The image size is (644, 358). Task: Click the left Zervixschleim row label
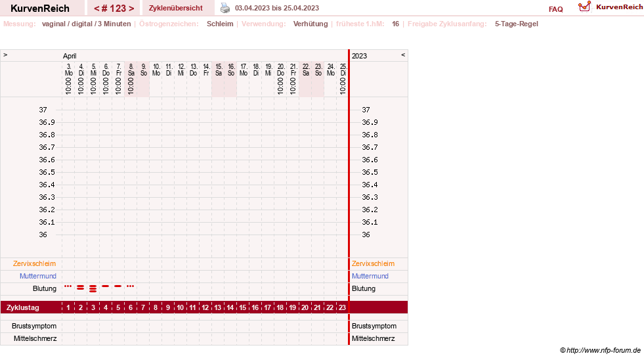(x=35, y=263)
